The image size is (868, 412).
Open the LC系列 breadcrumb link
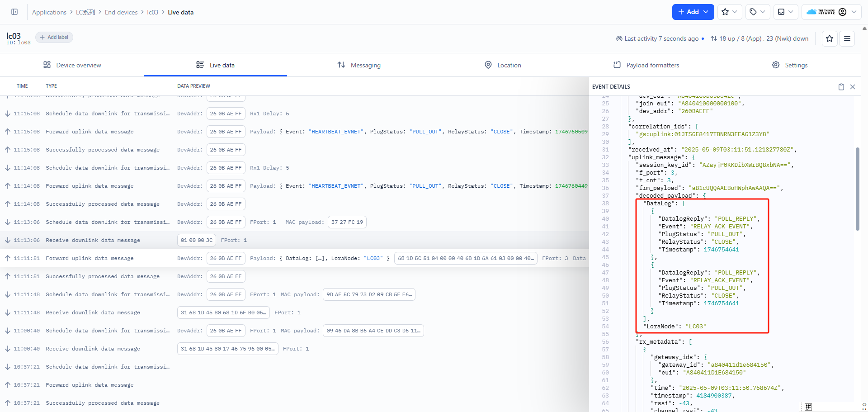point(85,12)
